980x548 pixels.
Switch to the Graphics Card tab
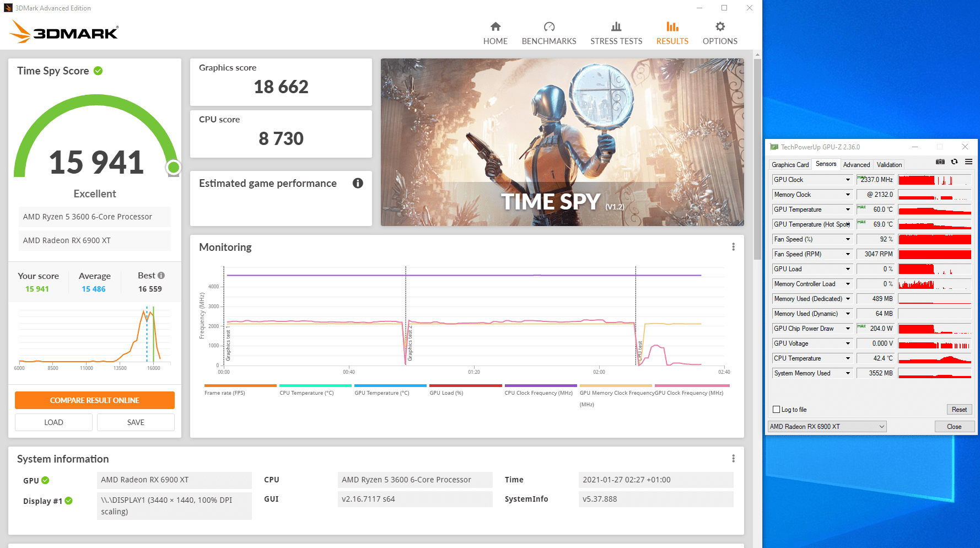coord(790,164)
